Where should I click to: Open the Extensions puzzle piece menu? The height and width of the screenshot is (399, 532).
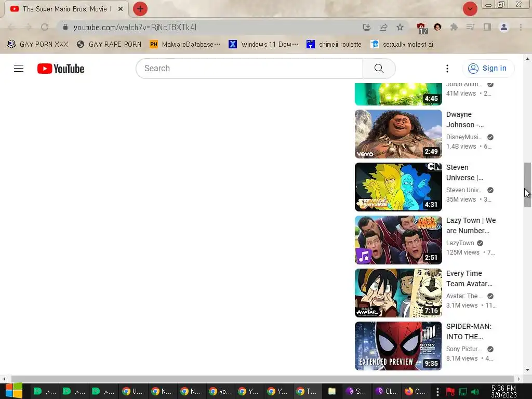point(454,27)
